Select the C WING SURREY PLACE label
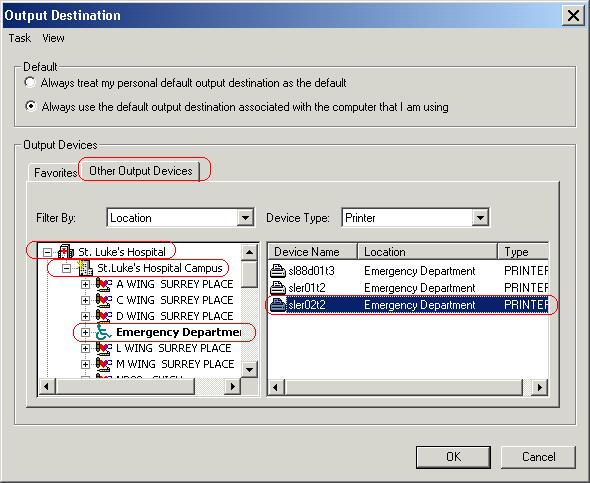The image size is (590, 483). tap(175, 300)
